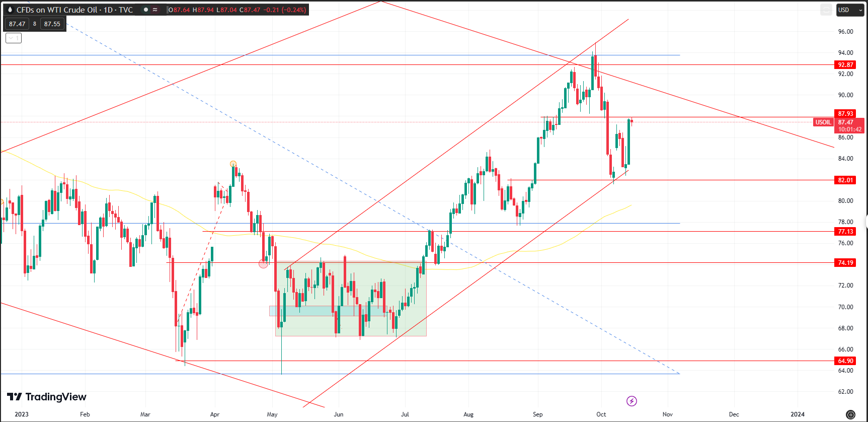Click the spread value 8
The width and height of the screenshot is (868, 422).
(x=35, y=24)
